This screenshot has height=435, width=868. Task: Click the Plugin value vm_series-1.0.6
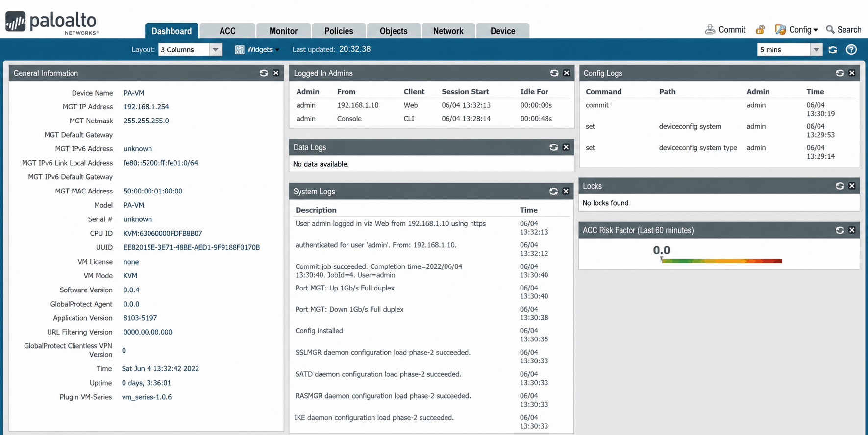(147, 397)
